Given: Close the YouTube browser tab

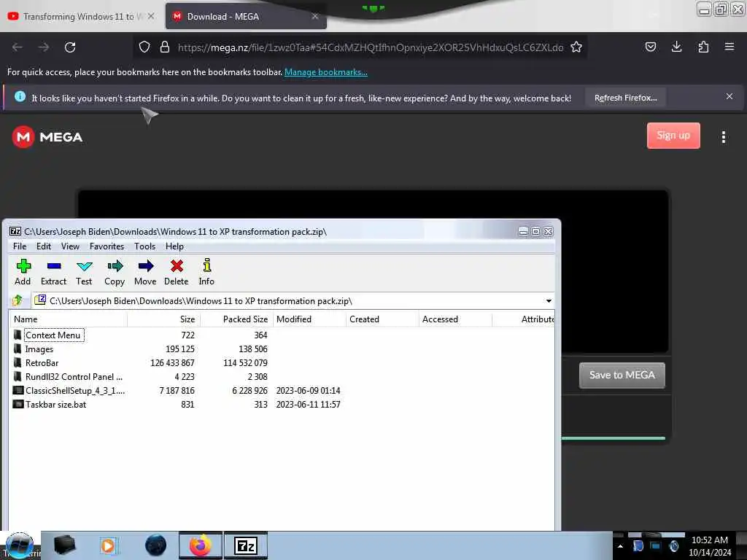Looking at the screenshot, I should (150, 16).
